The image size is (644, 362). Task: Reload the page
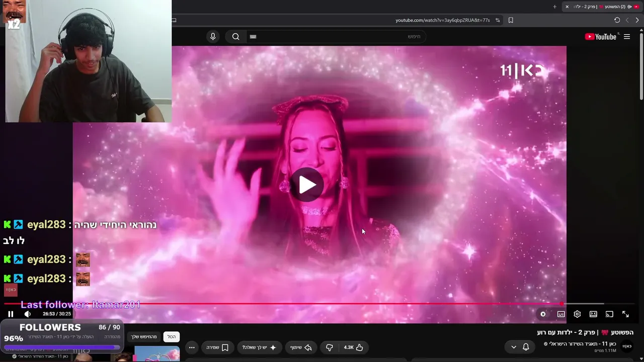pos(617,20)
